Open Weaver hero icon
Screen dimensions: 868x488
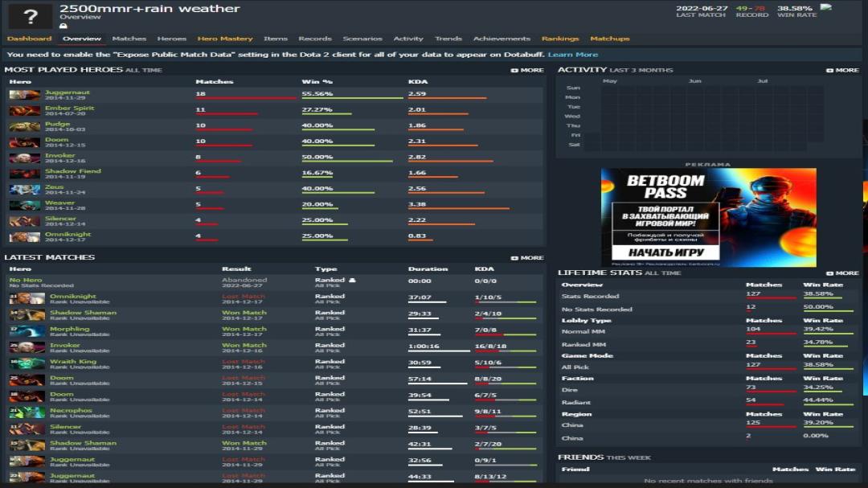point(25,205)
